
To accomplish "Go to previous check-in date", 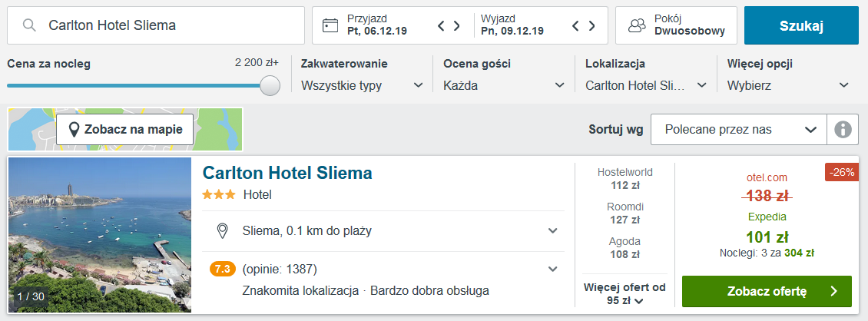I will [x=442, y=25].
